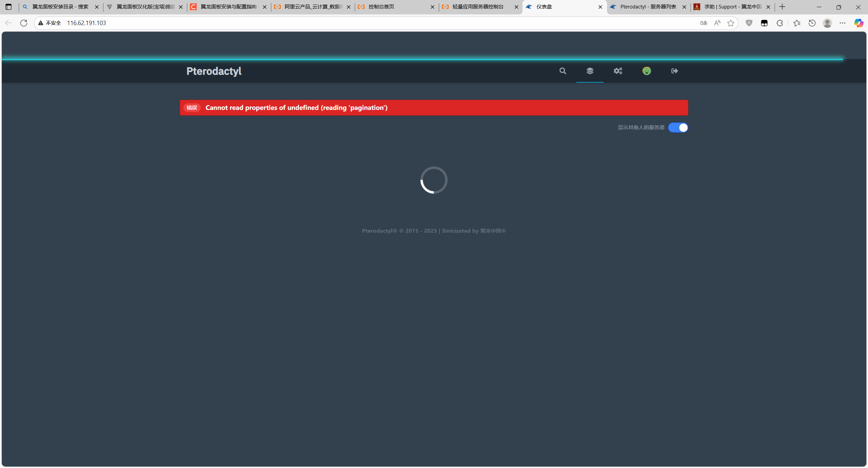Viewport: 868px width, 468px height.
Task: Restore down the browser window
Action: tap(839, 7)
